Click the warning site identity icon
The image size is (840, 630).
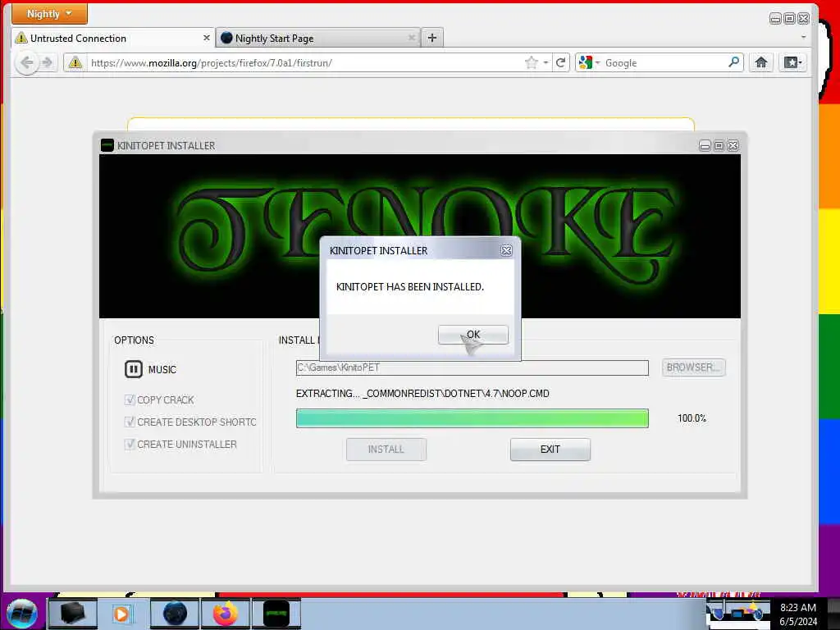click(x=75, y=62)
